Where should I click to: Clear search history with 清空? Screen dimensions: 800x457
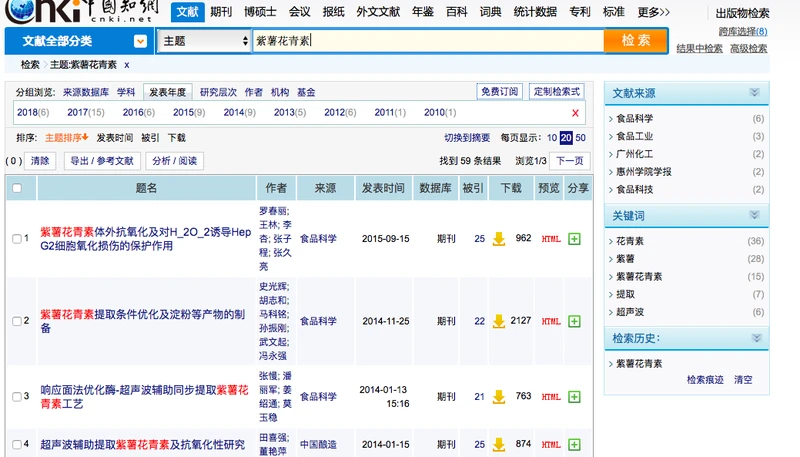tap(743, 380)
